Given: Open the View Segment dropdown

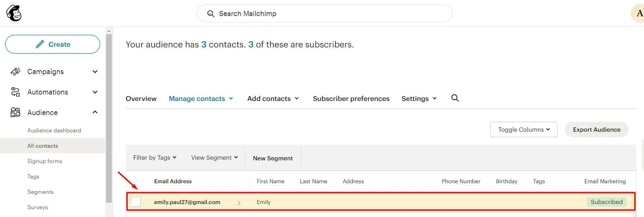Looking at the screenshot, I should [x=215, y=158].
